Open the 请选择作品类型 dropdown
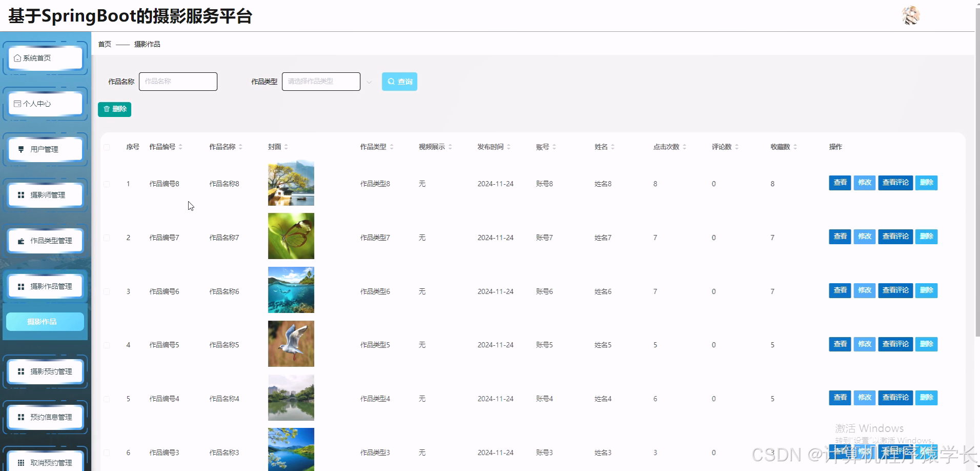Image resolution: width=980 pixels, height=471 pixels. tap(321, 81)
